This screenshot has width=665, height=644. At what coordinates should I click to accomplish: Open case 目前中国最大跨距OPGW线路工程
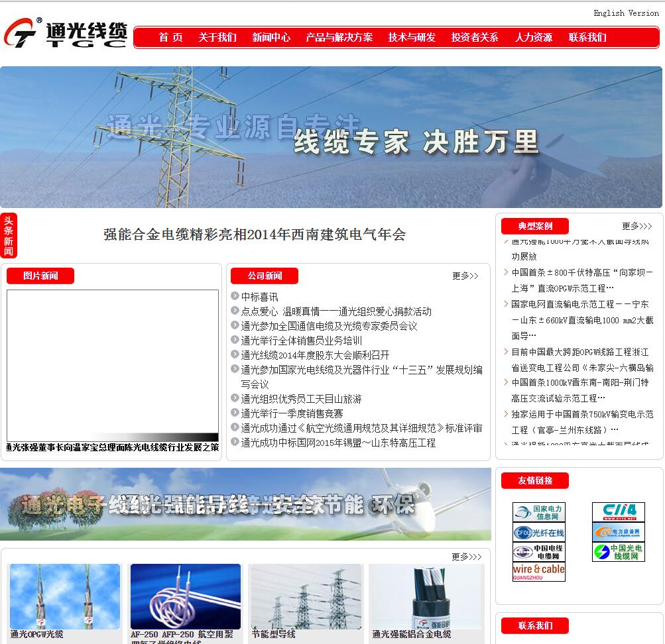[582, 360]
